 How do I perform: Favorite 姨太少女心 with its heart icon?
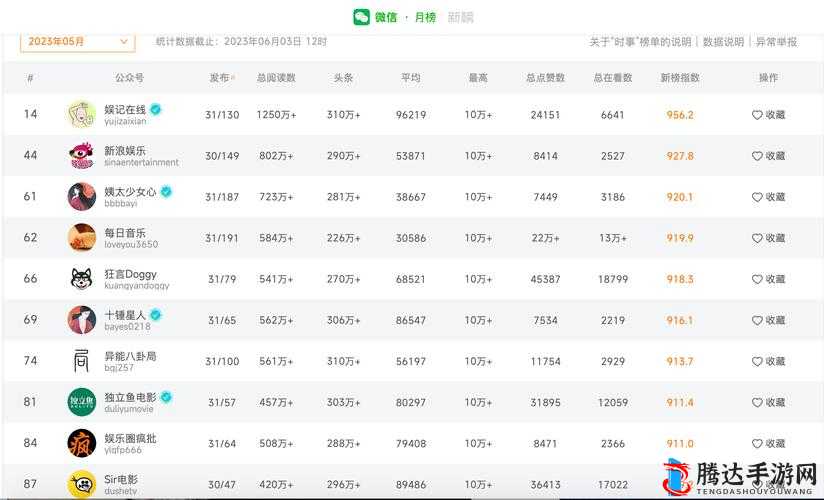[757, 197]
